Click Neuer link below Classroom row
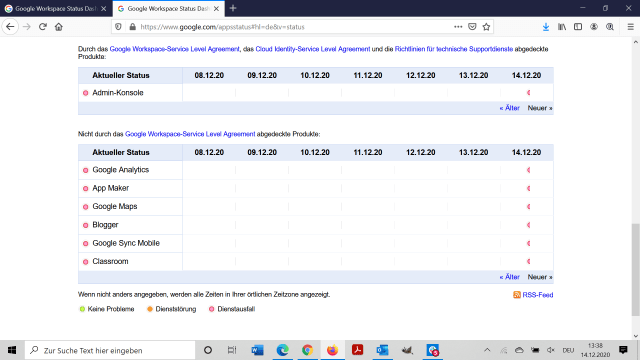Screen dimensions: 640x360 point(540,277)
